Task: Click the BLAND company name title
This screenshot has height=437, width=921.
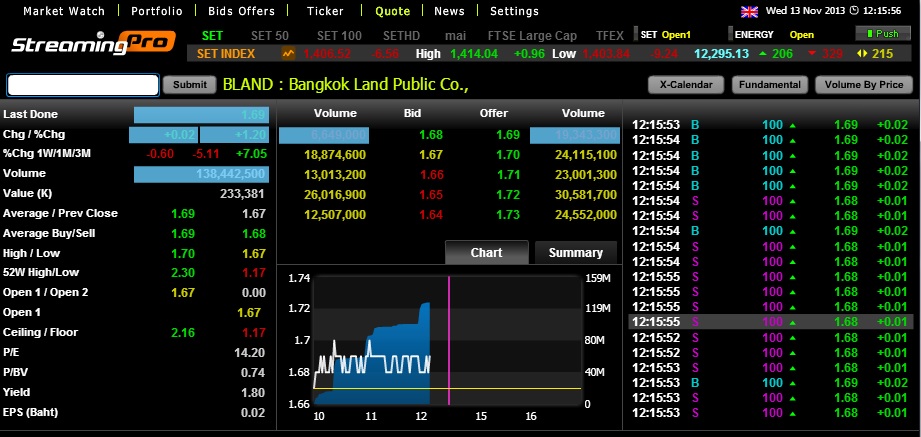Action: click(345, 85)
